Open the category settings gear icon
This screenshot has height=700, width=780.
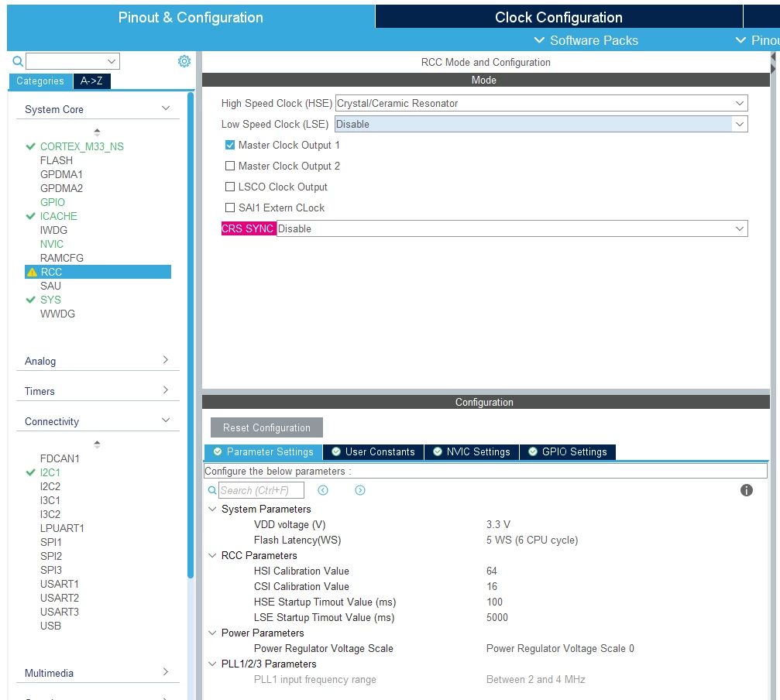click(184, 61)
